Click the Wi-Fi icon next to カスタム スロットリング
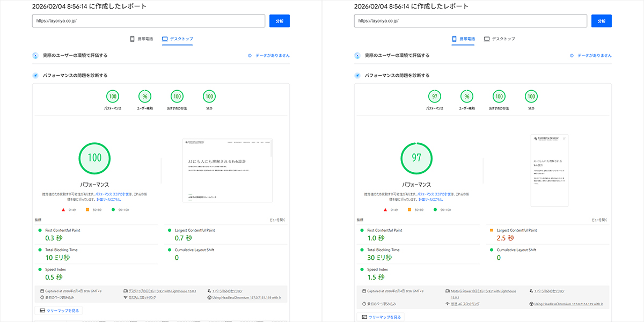This screenshot has height=322, width=644. pyautogui.click(x=126, y=298)
